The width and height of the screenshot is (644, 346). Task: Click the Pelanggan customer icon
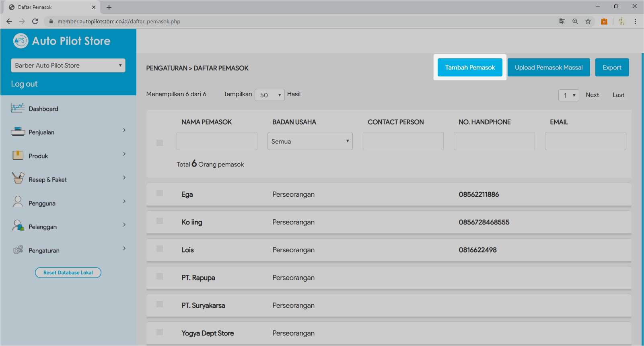tap(18, 226)
